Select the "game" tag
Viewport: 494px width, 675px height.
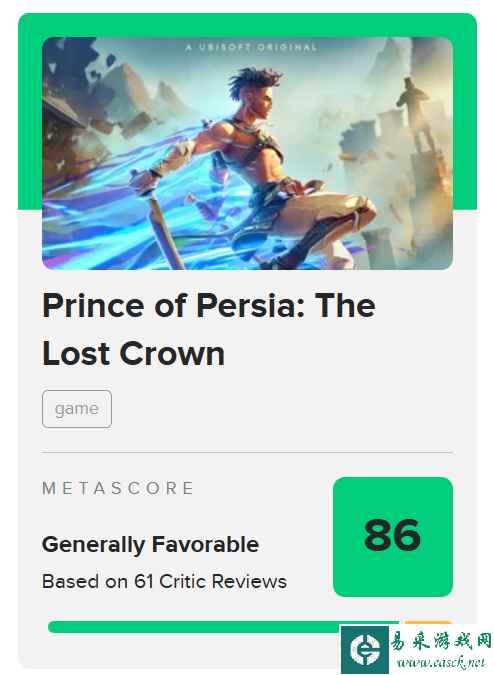click(77, 409)
